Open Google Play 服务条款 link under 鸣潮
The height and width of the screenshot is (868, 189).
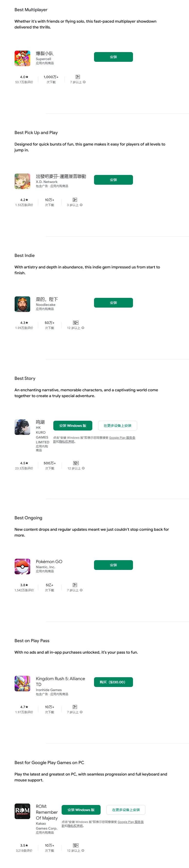[x=122, y=438]
